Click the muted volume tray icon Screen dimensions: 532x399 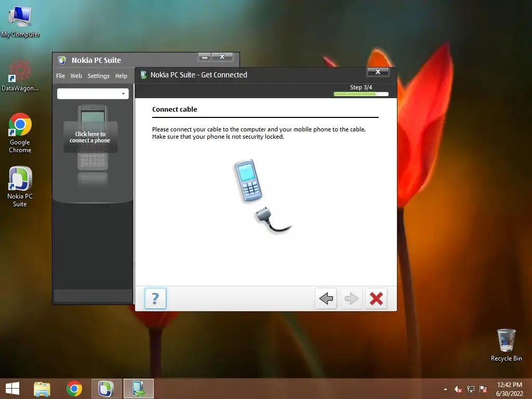tap(458, 389)
